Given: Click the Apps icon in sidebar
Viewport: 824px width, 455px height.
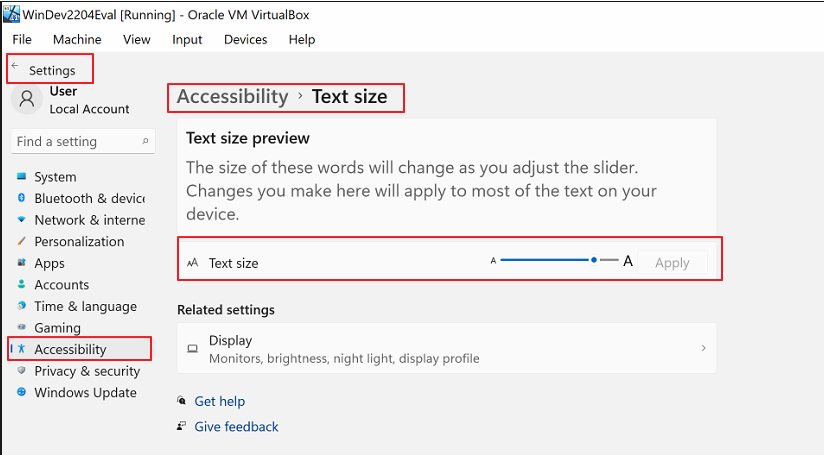Looking at the screenshot, I should (21, 263).
